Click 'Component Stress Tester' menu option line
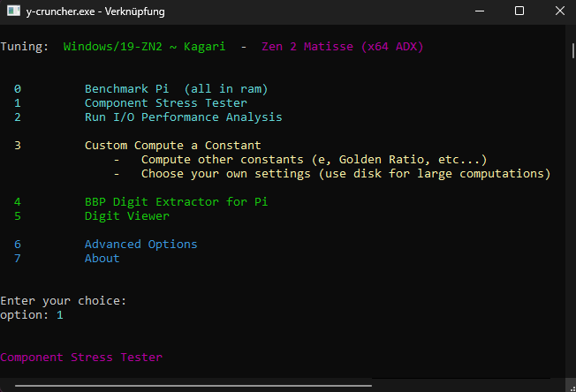This screenshot has height=392, width=576. (x=166, y=103)
